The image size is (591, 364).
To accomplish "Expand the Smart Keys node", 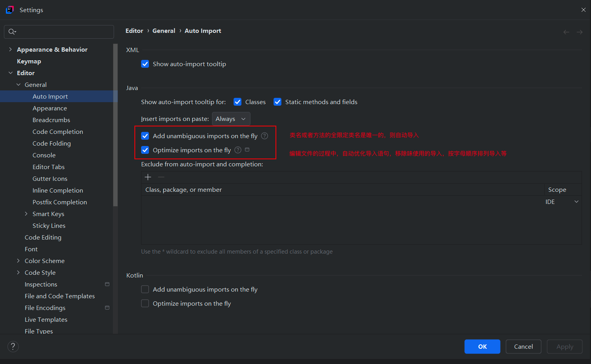I will (26, 214).
